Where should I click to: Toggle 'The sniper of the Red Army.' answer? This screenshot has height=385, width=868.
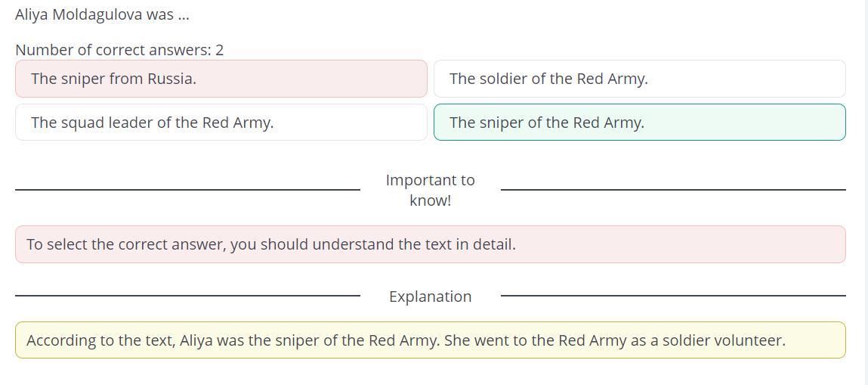[x=639, y=123]
